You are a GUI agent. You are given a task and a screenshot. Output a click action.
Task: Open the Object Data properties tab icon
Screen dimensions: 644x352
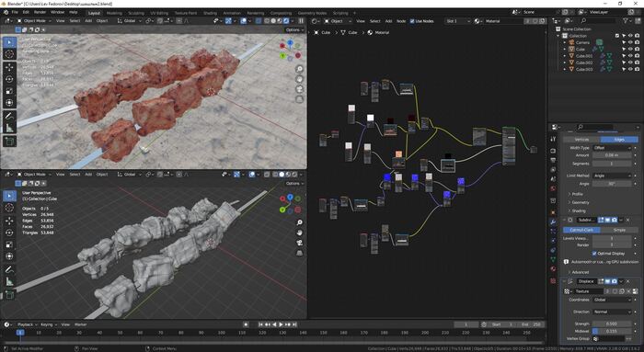[553, 259]
